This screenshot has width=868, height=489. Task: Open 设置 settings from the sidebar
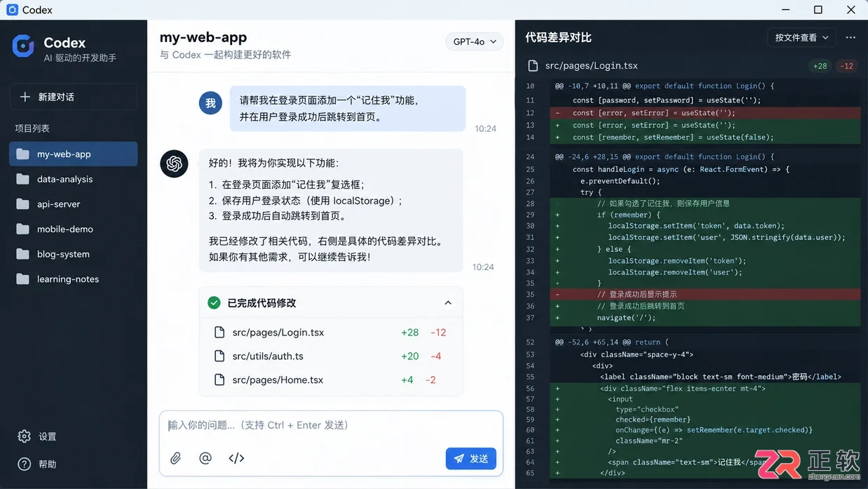pyautogui.click(x=37, y=436)
